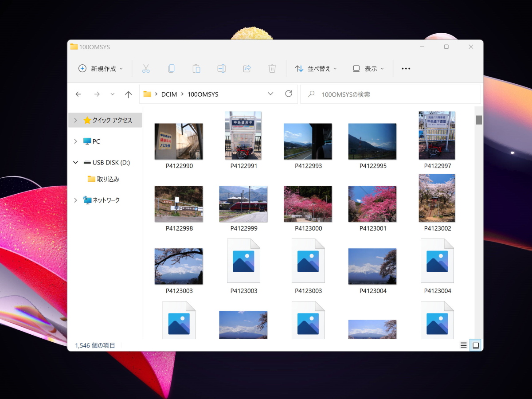Select the Mt. Fuji photo thumbnail P4123004
Image resolution: width=532 pixels, height=399 pixels.
[x=372, y=266]
